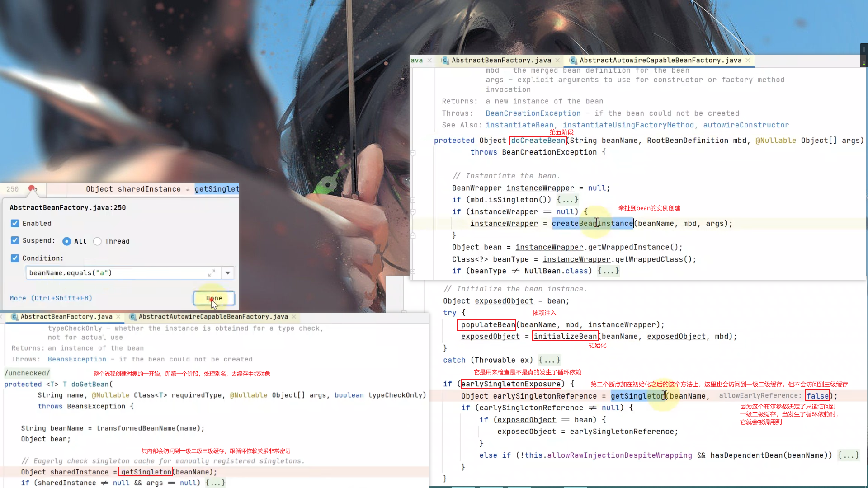Screen dimensions: 868x488
Task: Select the Thread suspend radio button
Action: tap(97, 241)
